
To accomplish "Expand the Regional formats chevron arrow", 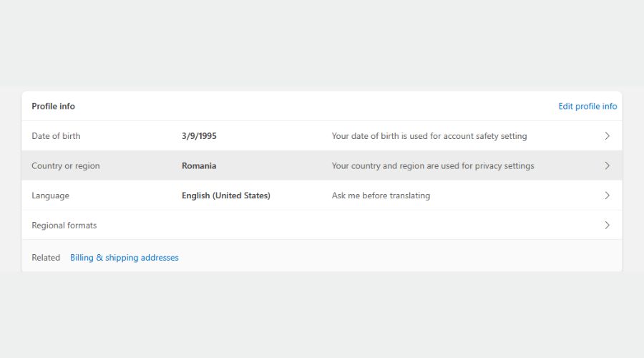I will 607,225.
